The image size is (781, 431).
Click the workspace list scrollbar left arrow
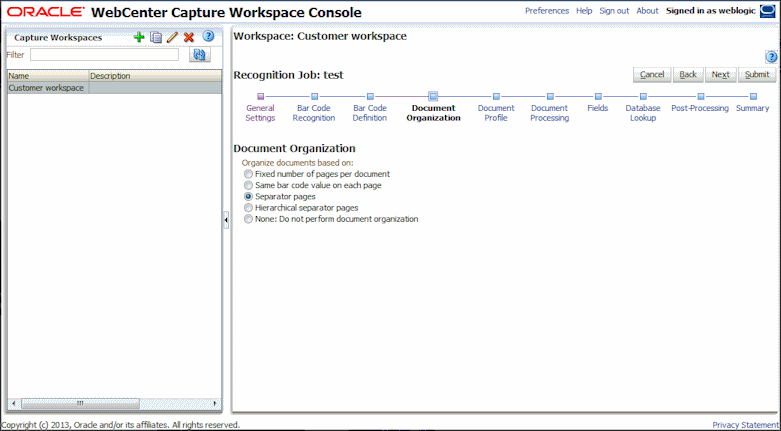coord(14,403)
